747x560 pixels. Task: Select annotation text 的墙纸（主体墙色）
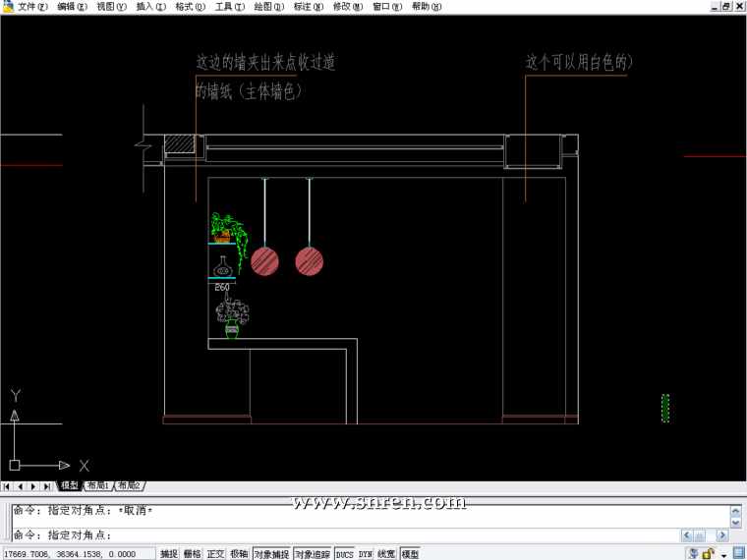(249, 91)
